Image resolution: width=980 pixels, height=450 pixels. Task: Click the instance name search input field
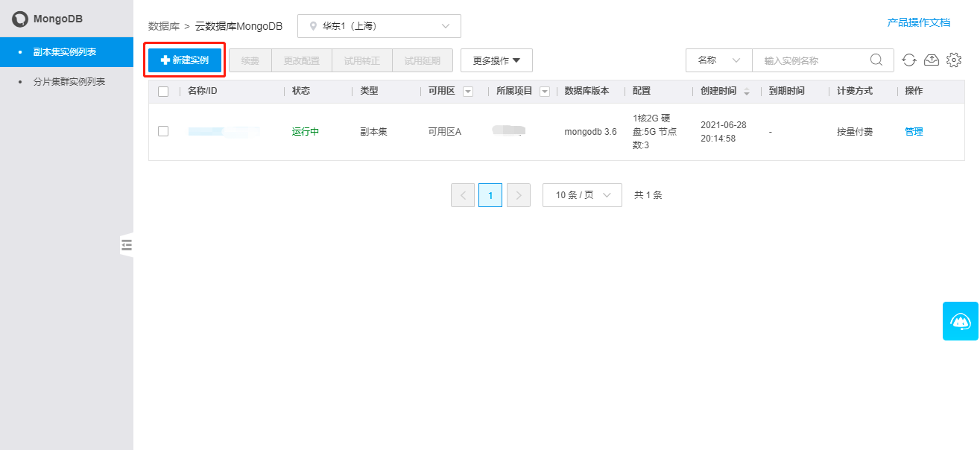point(812,60)
